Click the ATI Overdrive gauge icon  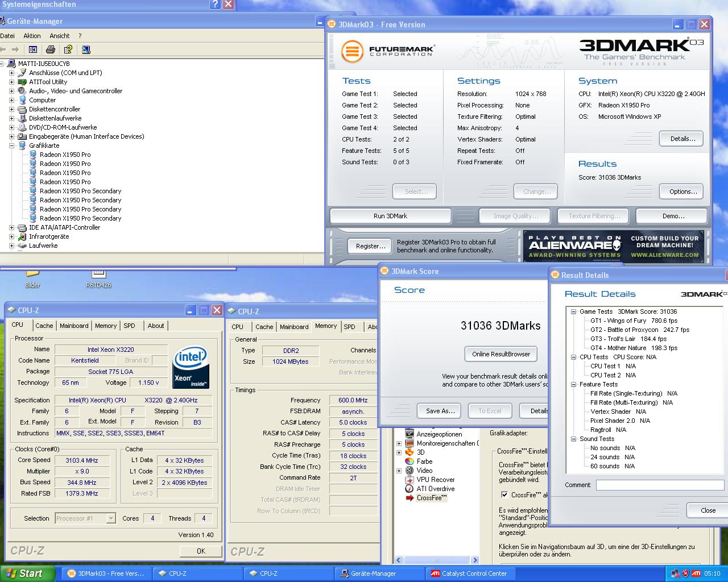pyautogui.click(x=409, y=489)
